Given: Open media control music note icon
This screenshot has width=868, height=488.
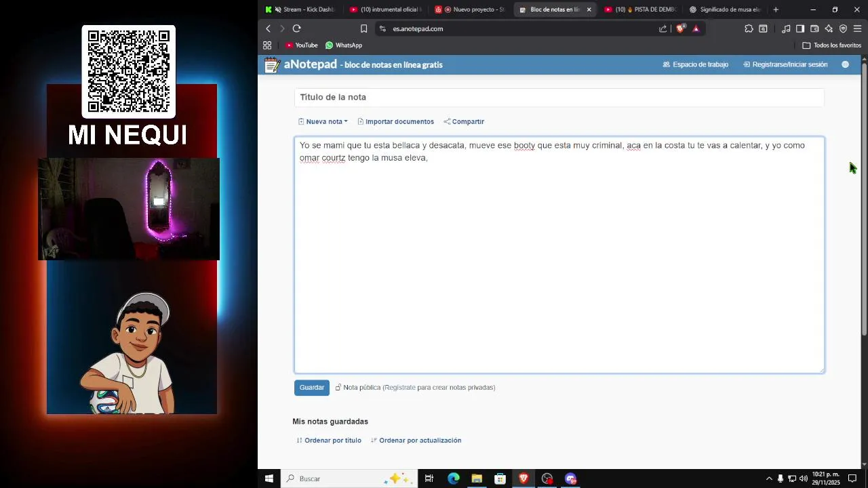Looking at the screenshot, I should coord(786,28).
